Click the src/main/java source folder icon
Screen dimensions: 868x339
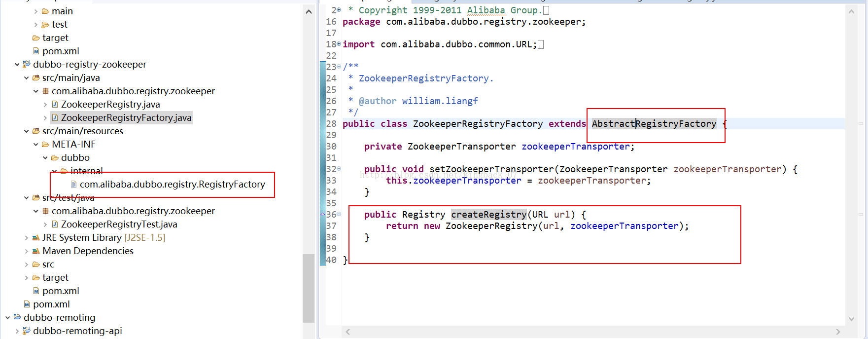(36, 77)
